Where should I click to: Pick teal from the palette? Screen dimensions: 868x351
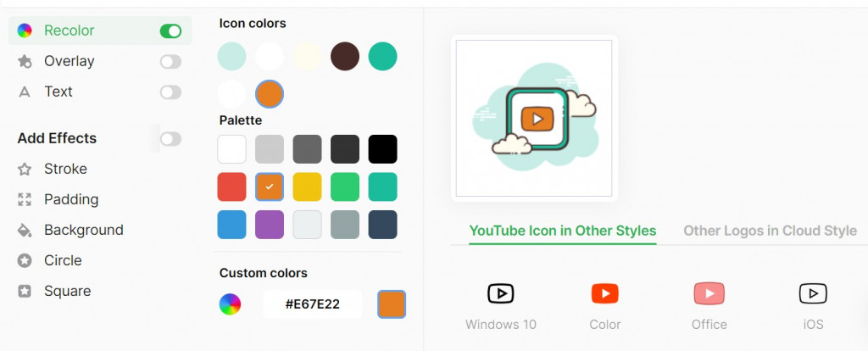[x=382, y=187]
